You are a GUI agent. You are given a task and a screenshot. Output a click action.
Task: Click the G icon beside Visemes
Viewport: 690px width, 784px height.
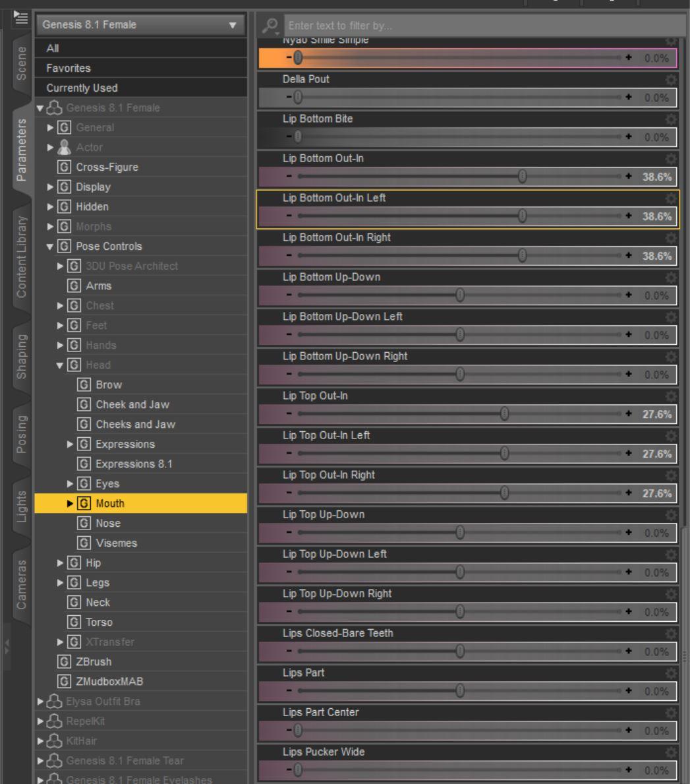click(84, 543)
